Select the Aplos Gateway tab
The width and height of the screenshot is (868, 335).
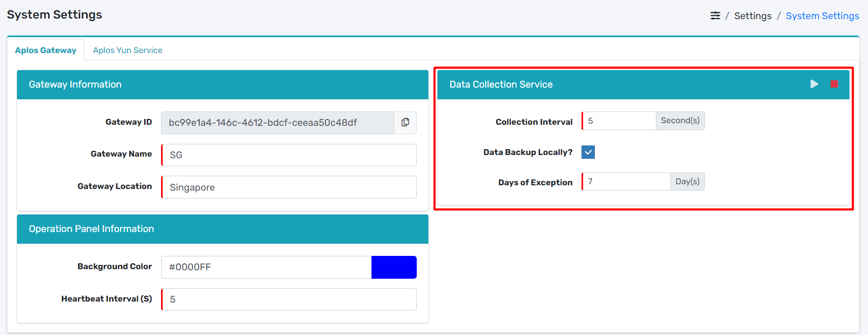(46, 50)
